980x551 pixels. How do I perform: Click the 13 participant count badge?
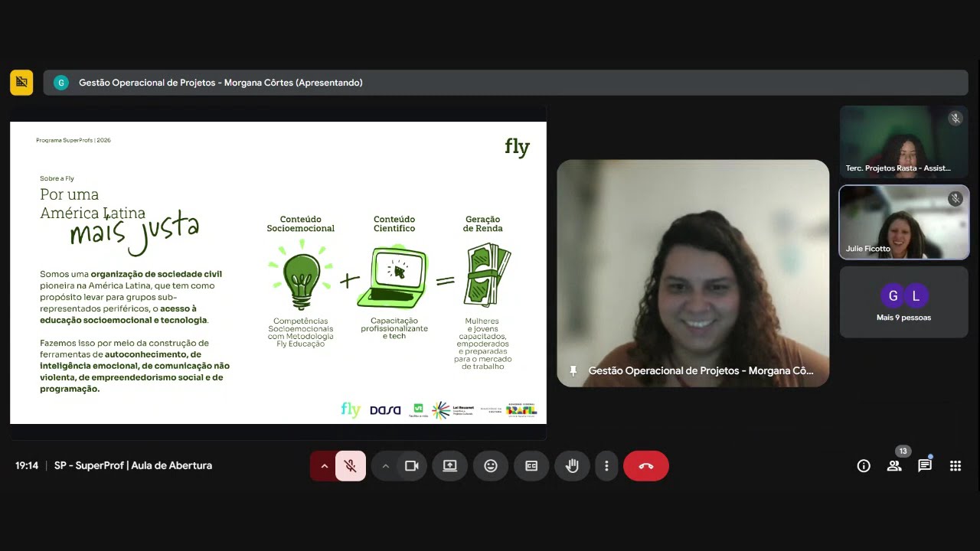click(903, 452)
